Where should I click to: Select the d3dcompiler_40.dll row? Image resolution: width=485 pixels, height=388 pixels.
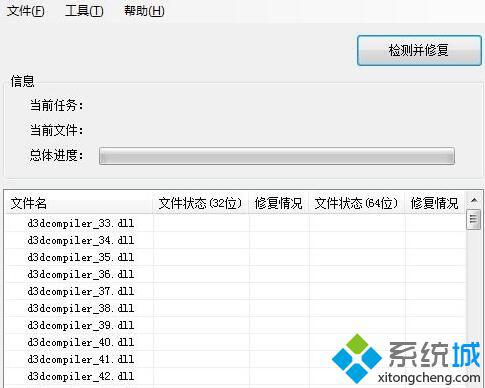[x=235, y=342]
